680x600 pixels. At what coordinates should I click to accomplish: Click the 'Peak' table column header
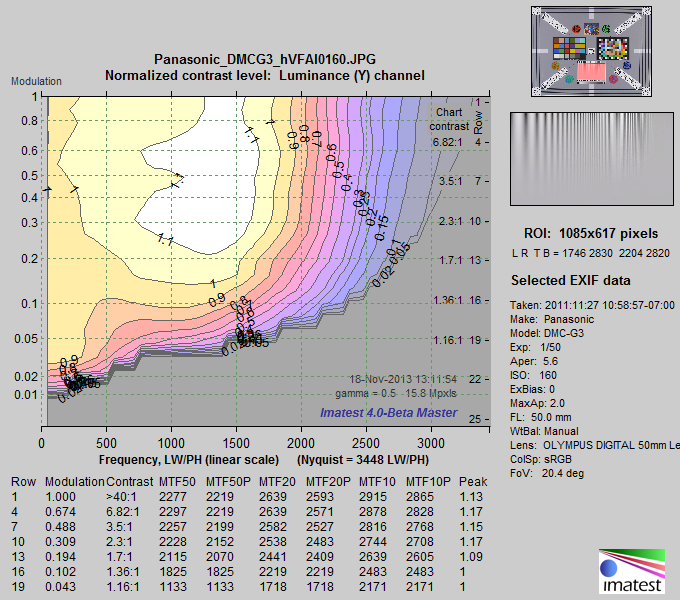tap(473, 482)
